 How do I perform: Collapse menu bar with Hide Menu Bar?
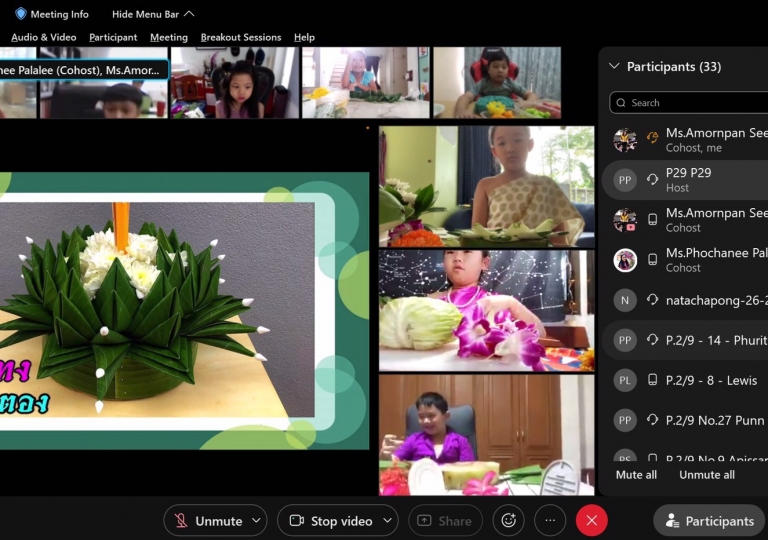click(x=153, y=14)
